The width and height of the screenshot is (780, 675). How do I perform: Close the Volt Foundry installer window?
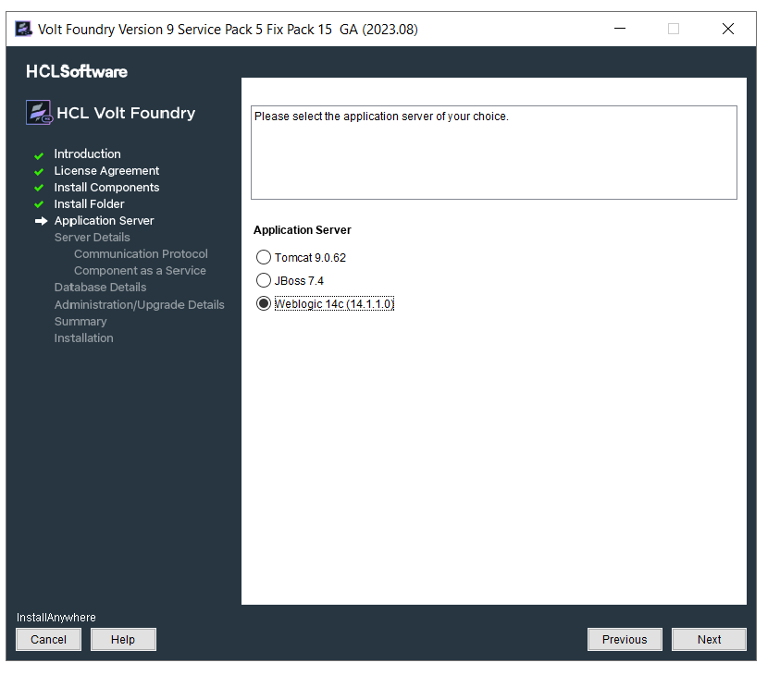(x=728, y=29)
